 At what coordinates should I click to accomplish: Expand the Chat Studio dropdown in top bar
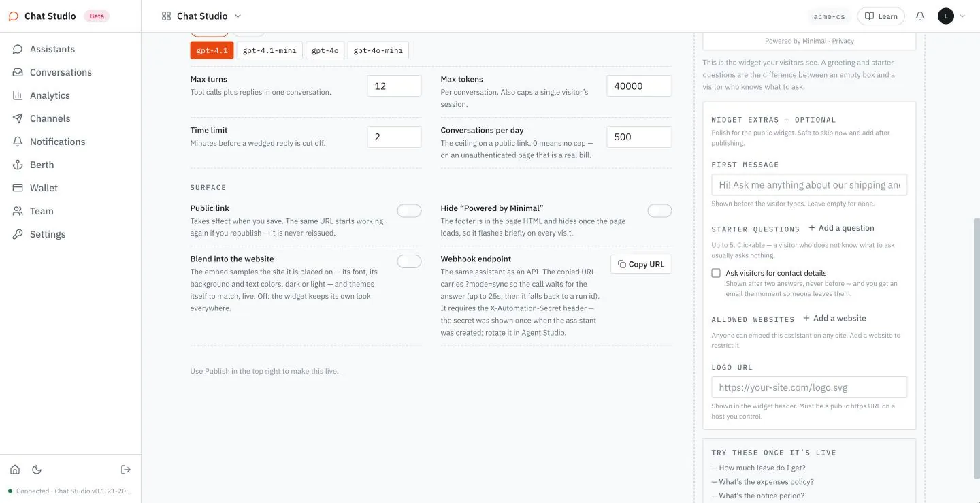[238, 16]
